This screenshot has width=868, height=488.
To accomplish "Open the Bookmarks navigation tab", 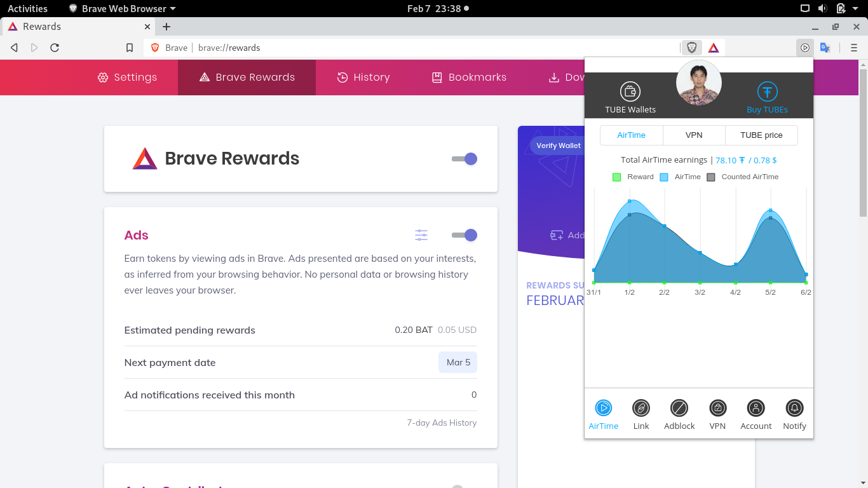I will coord(469,78).
